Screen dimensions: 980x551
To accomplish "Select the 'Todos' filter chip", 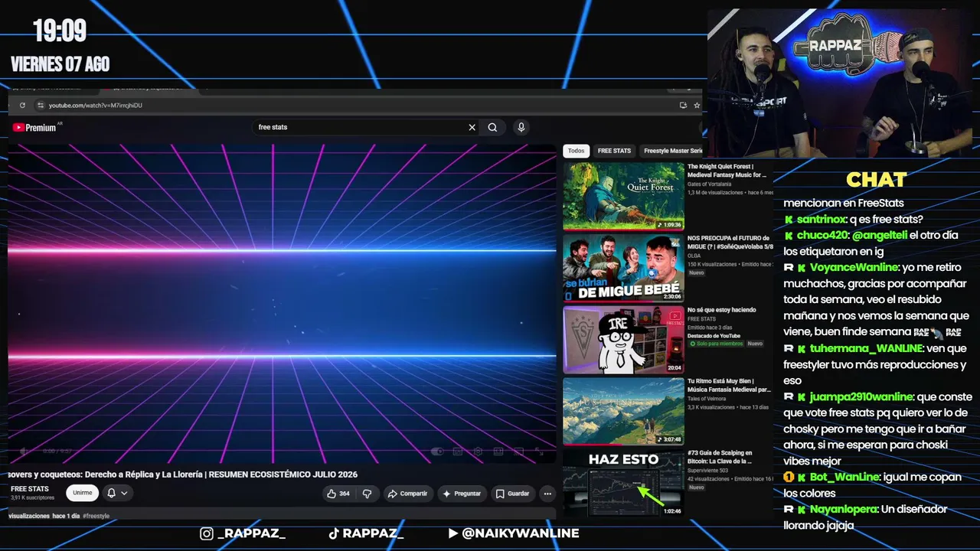I will tap(577, 151).
